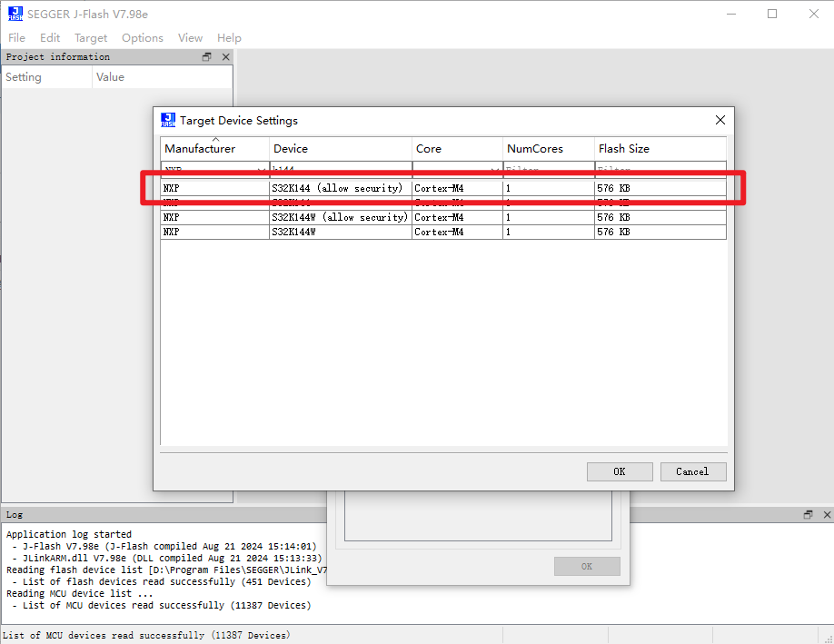The width and height of the screenshot is (834, 644).
Task: Open the Core filter dropdown
Action: point(494,169)
